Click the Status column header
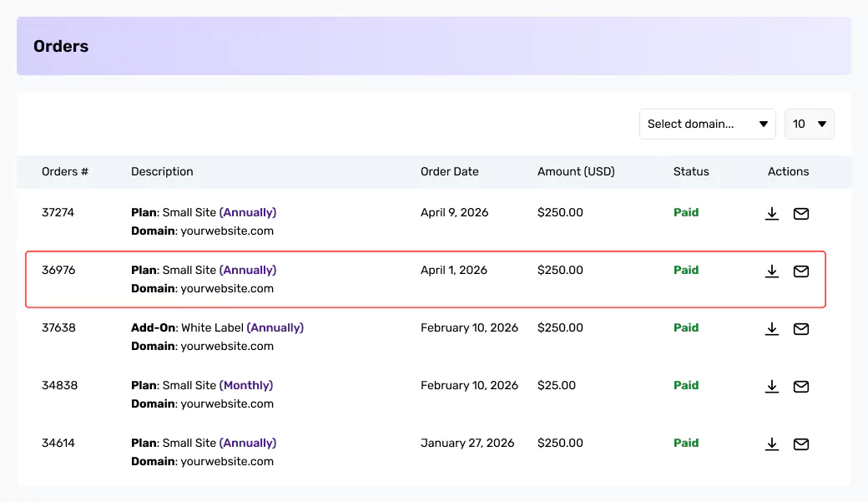The image size is (868, 502). tap(691, 172)
